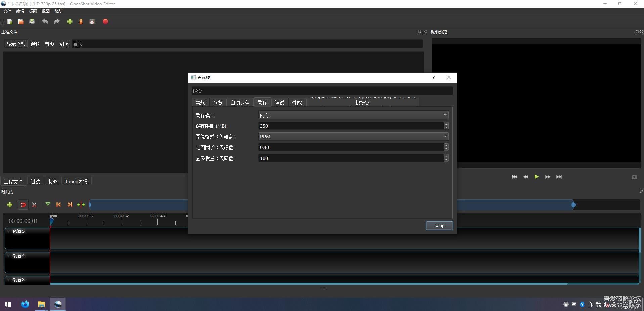Click the add track green plus icon
Viewport: 644px width, 311px height.
[10, 205]
